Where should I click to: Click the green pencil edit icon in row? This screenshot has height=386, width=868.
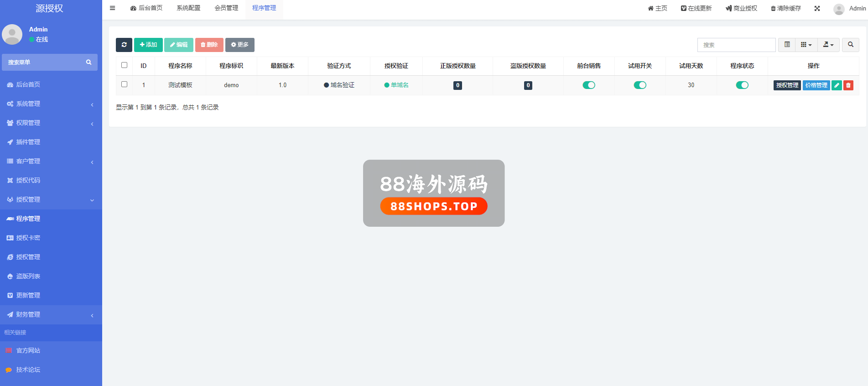(837, 85)
